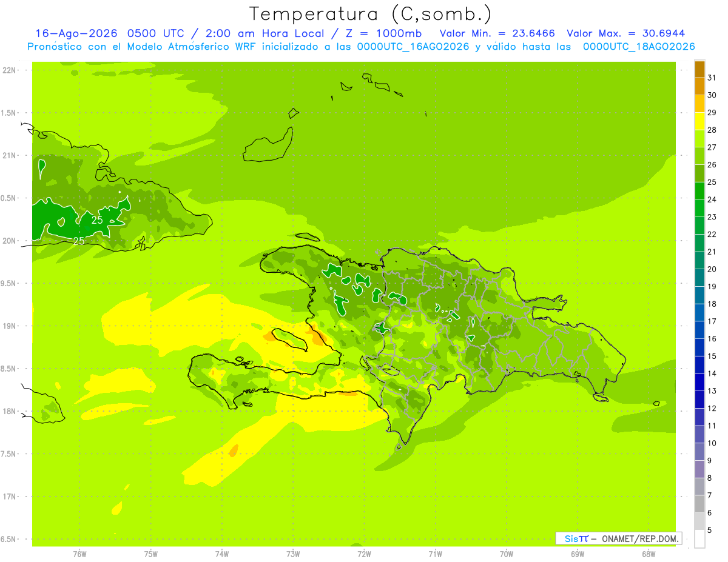Viewport: 728px width, 562px height.
Task: Click the 10 value on the color scale
Action: tap(712, 443)
